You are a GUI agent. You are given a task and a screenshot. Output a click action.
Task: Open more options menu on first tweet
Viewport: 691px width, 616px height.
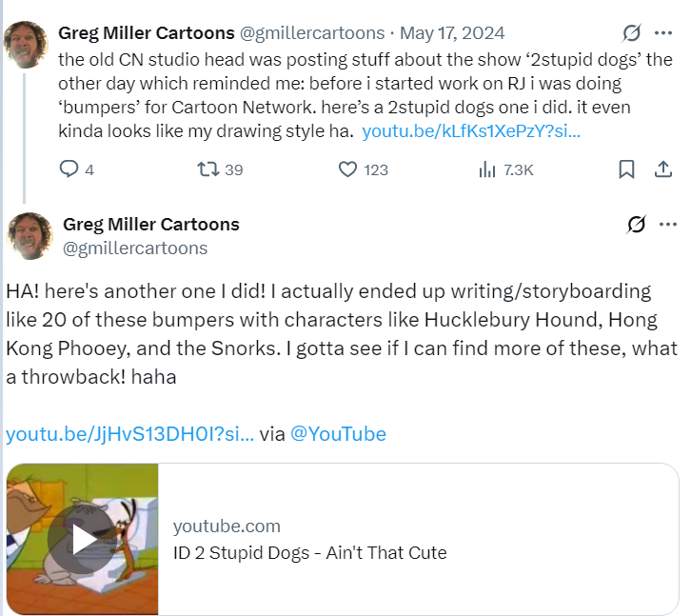(x=663, y=33)
